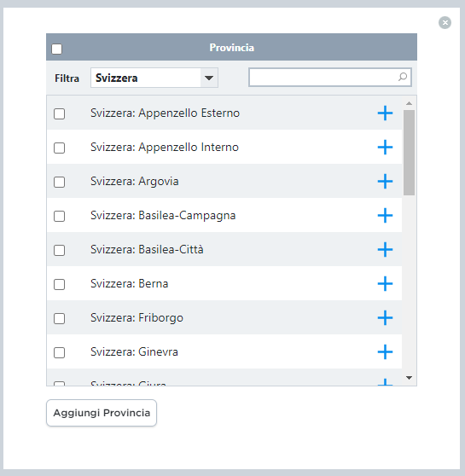The height and width of the screenshot is (476, 465).
Task: Add Svizzera: Ginevra using plus icon
Action: [x=385, y=351]
